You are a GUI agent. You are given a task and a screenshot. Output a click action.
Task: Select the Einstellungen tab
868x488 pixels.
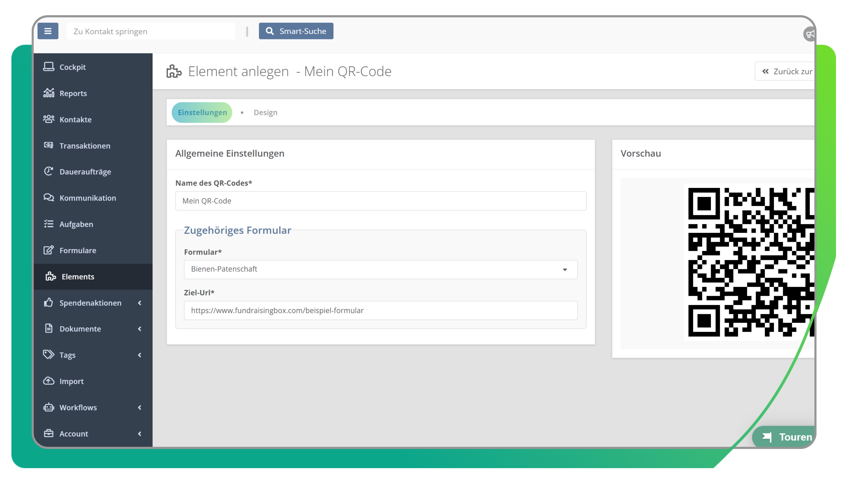tap(202, 113)
